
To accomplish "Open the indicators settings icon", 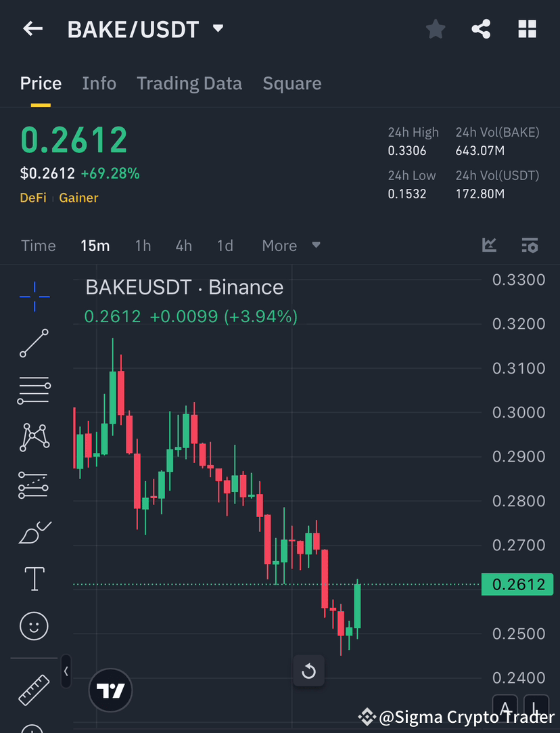I will [x=530, y=245].
